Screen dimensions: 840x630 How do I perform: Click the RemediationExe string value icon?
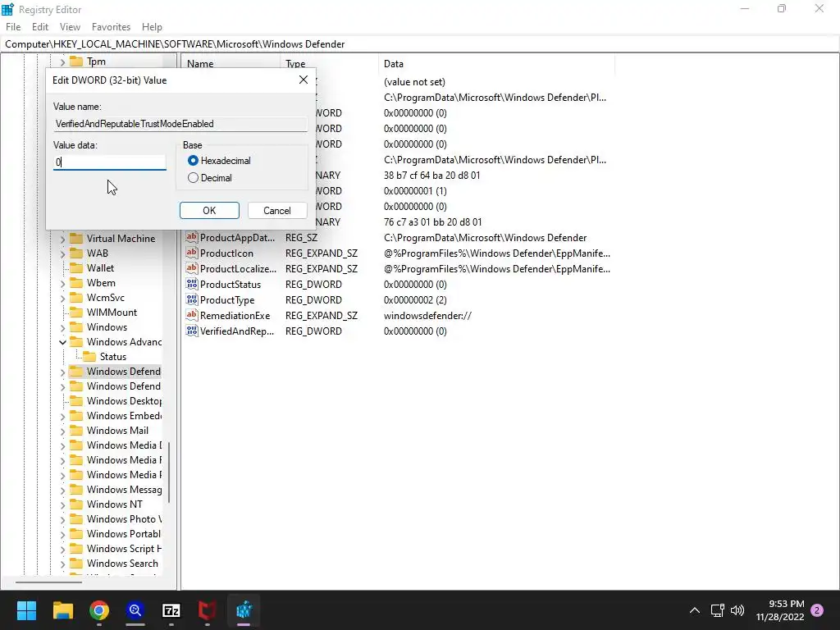click(x=192, y=315)
